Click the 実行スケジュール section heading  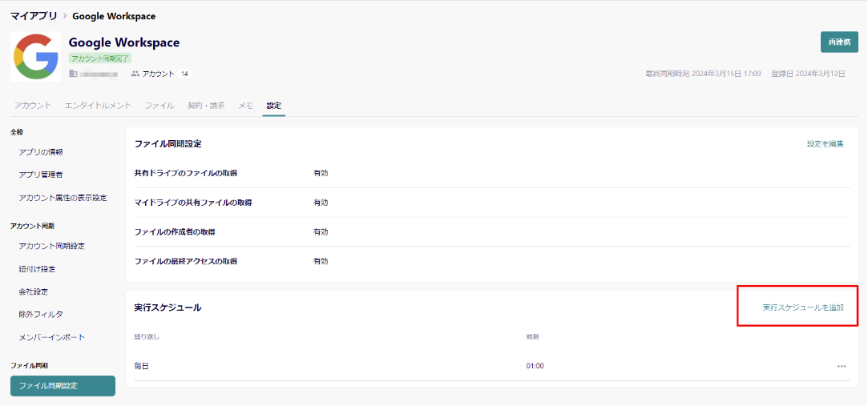[x=168, y=308]
